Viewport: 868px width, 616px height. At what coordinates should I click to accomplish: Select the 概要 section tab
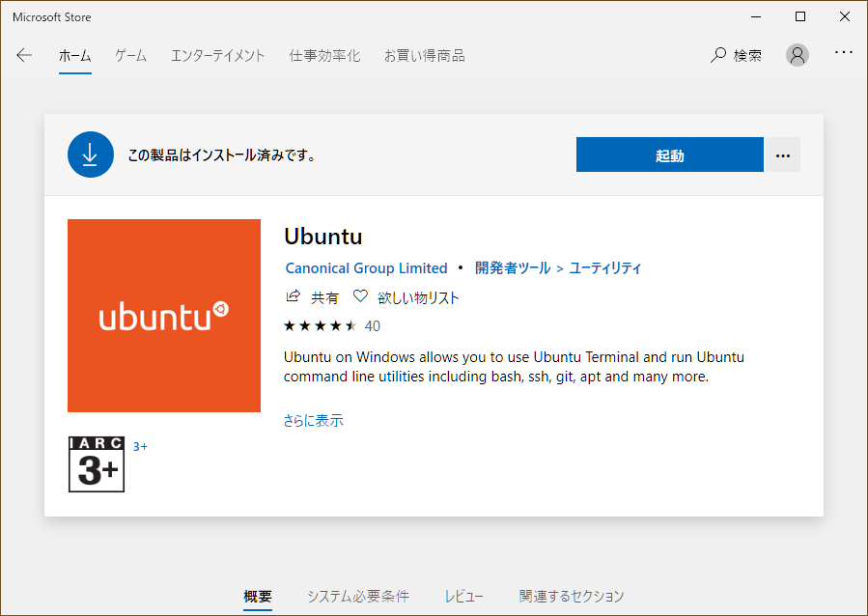click(258, 596)
